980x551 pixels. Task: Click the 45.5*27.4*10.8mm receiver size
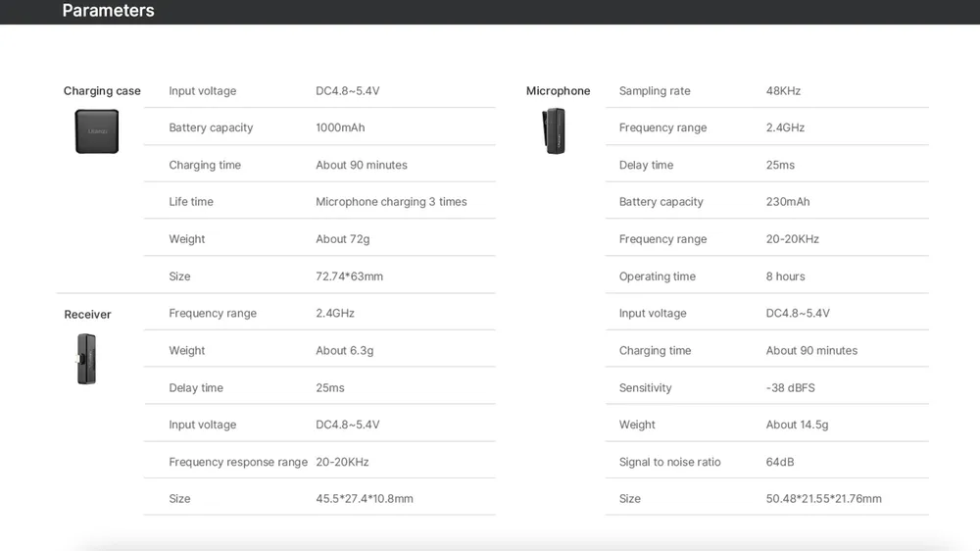pyautogui.click(x=364, y=499)
